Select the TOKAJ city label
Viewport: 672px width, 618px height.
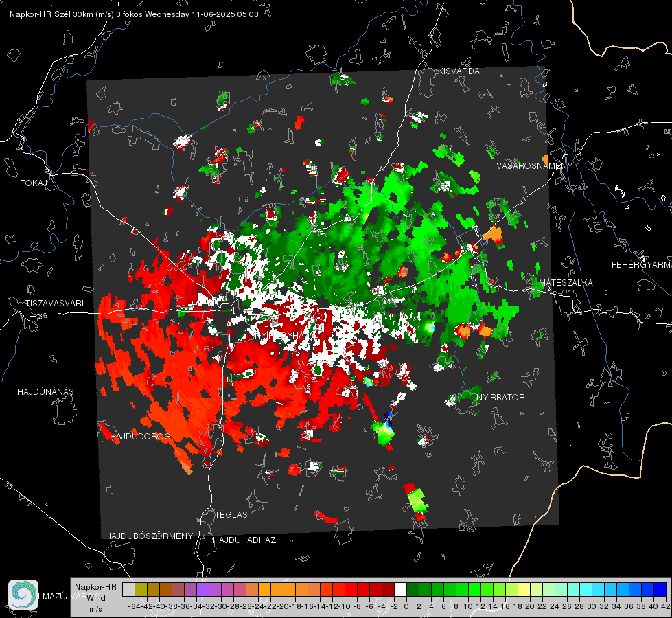[34, 183]
